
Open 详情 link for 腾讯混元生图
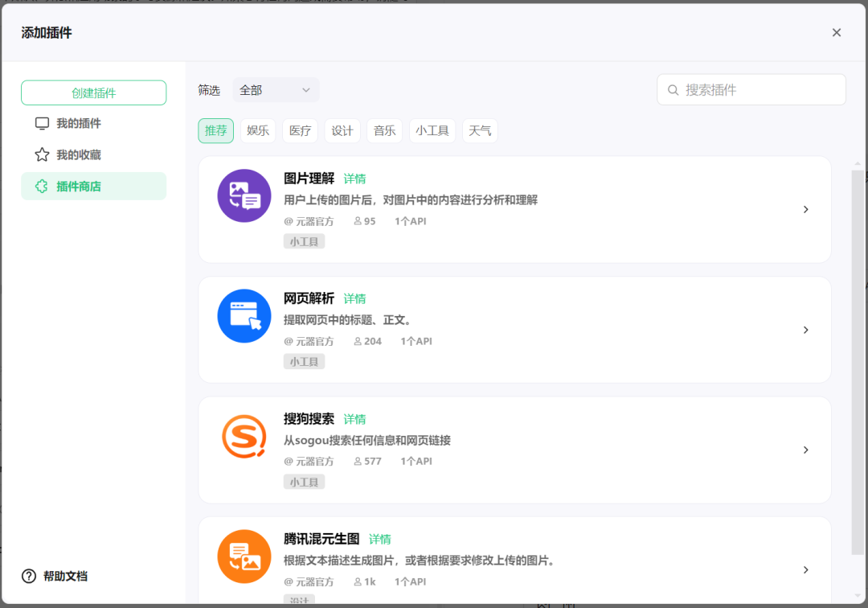click(x=380, y=539)
